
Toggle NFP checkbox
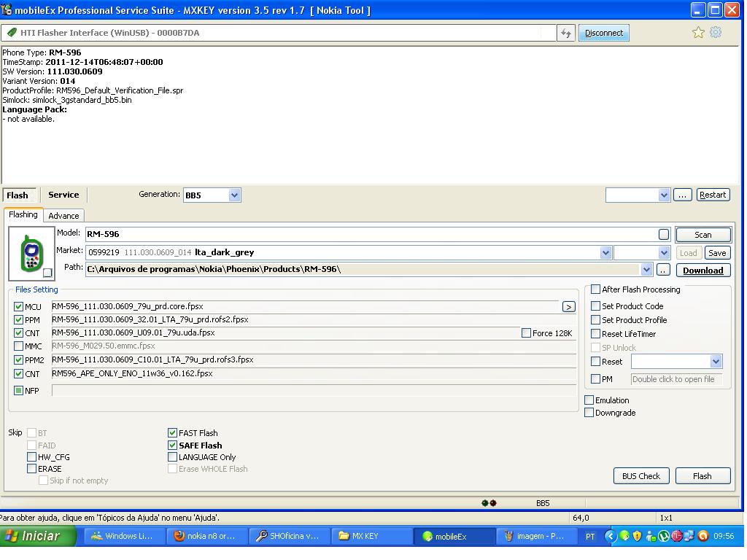pyautogui.click(x=18, y=391)
